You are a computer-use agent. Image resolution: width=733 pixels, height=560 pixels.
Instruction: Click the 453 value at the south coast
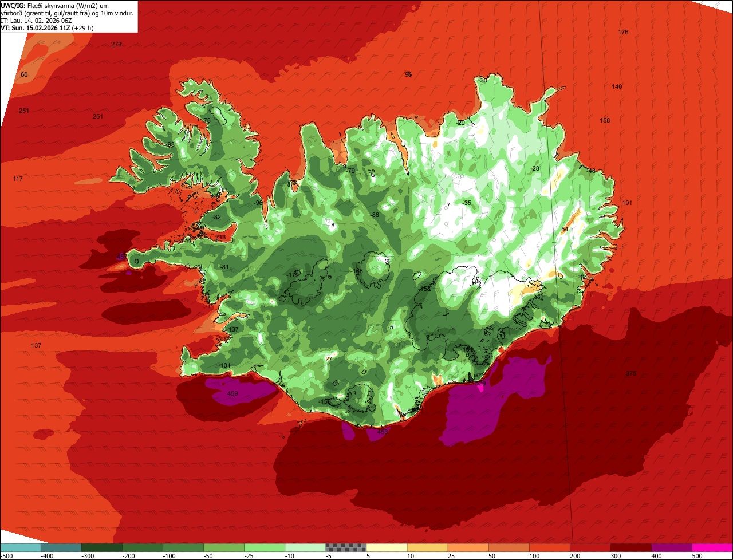383,432
